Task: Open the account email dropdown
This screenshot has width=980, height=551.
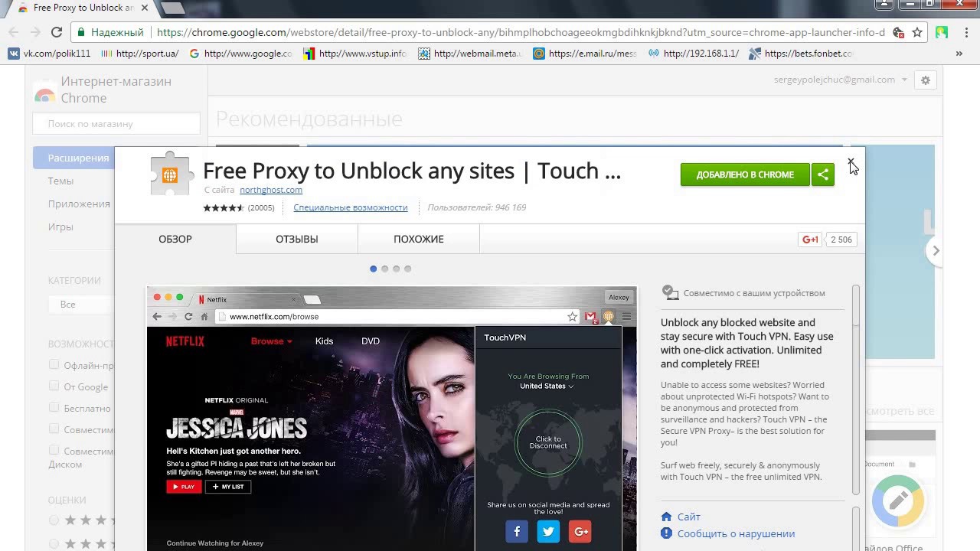Action: pyautogui.click(x=841, y=80)
